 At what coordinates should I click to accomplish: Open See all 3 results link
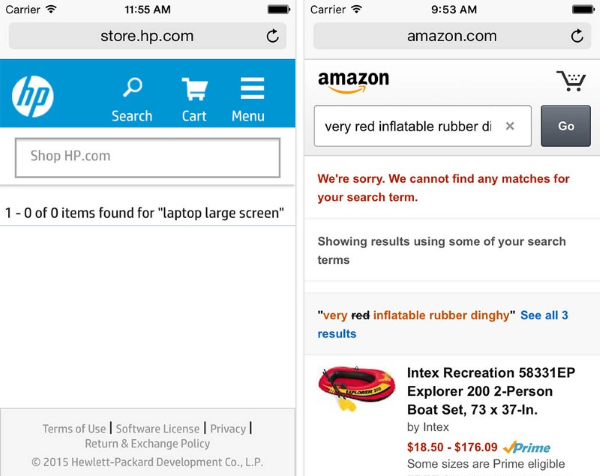click(x=443, y=324)
